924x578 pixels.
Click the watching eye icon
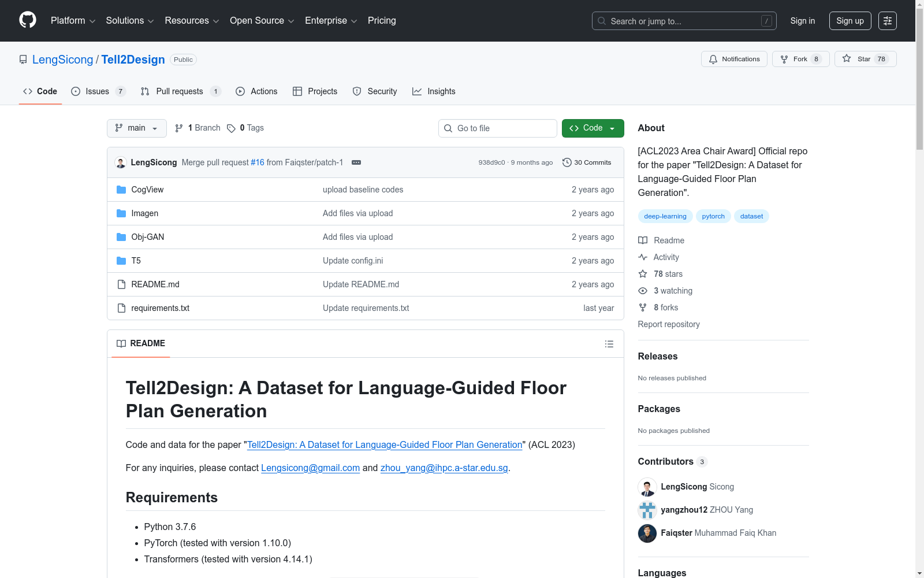pos(643,291)
